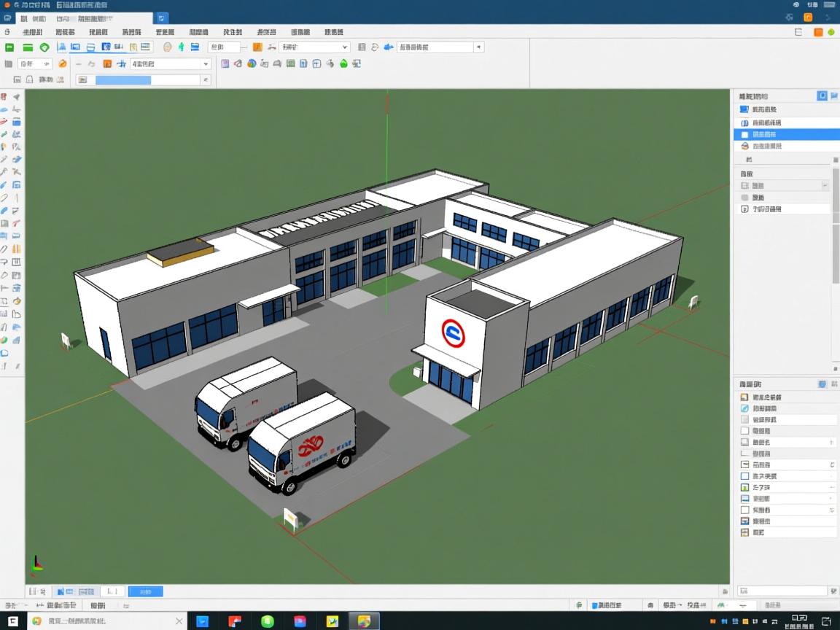Toggle the green picture checkbox in lower right panel

tap(744, 487)
